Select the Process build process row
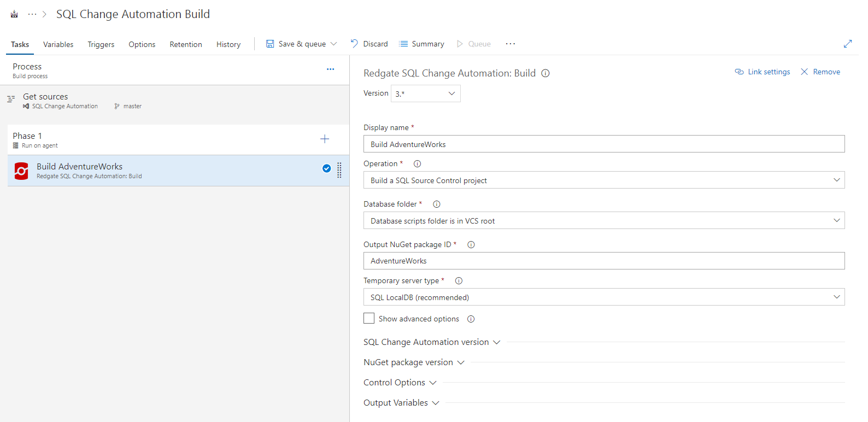The height and width of the screenshot is (422, 868). pos(175,71)
